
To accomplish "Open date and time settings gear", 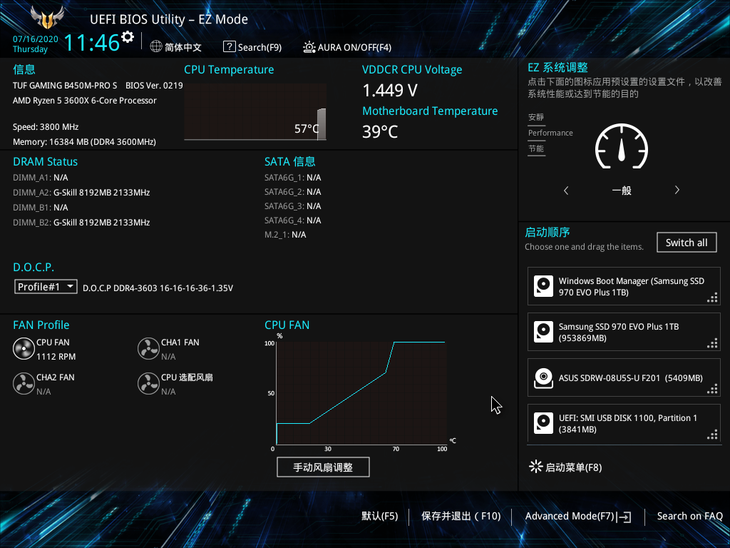I will (127, 37).
